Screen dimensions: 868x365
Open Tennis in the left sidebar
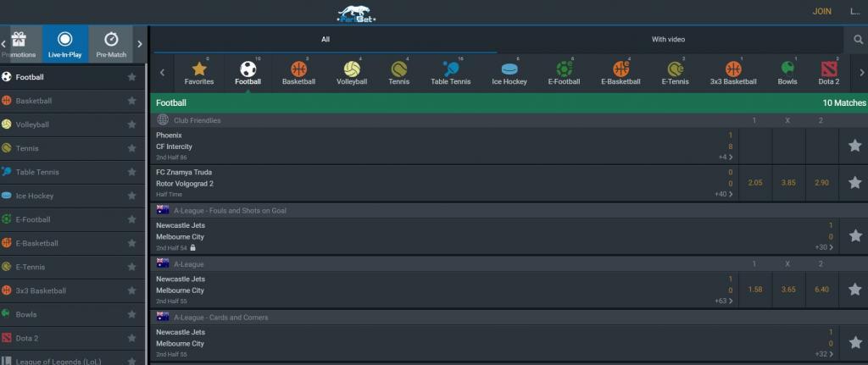[x=27, y=148]
